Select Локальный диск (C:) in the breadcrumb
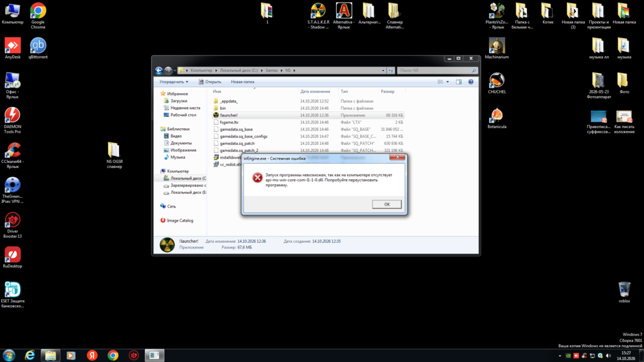Image resolution: width=644 pixels, height=362 pixels. [239, 70]
